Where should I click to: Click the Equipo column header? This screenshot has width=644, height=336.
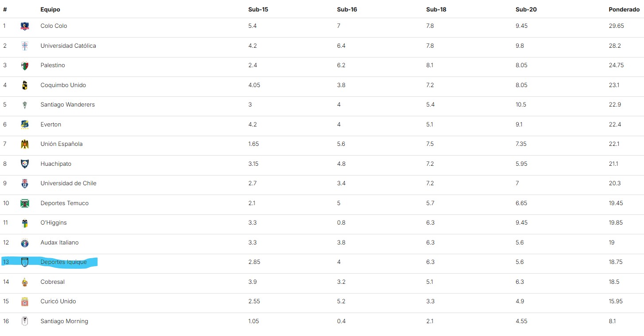pos(50,9)
